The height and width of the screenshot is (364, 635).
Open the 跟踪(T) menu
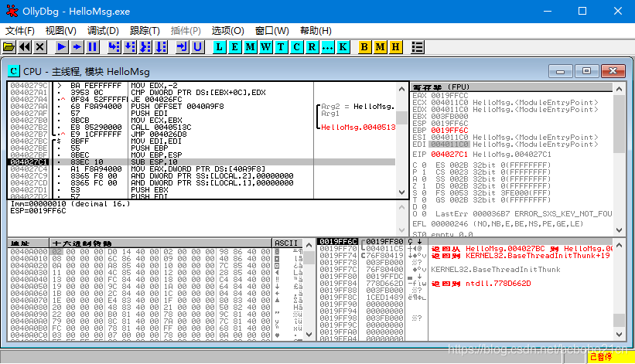pos(145,31)
